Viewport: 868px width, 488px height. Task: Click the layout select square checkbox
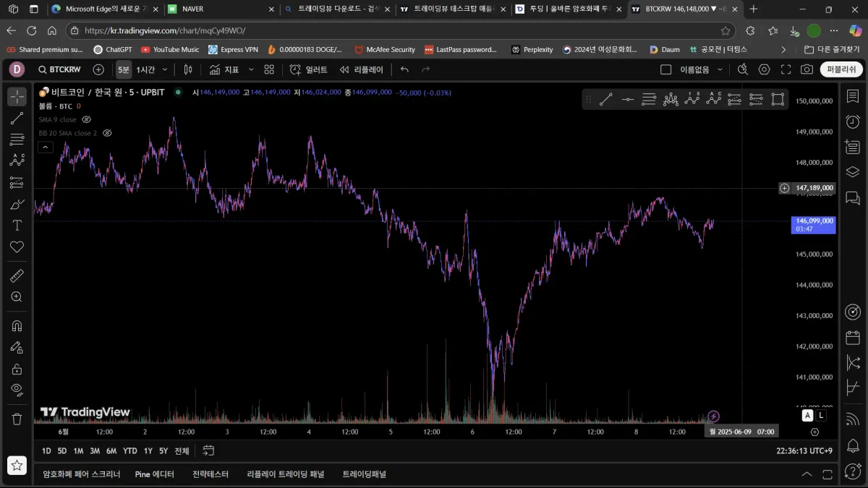click(x=665, y=69)
